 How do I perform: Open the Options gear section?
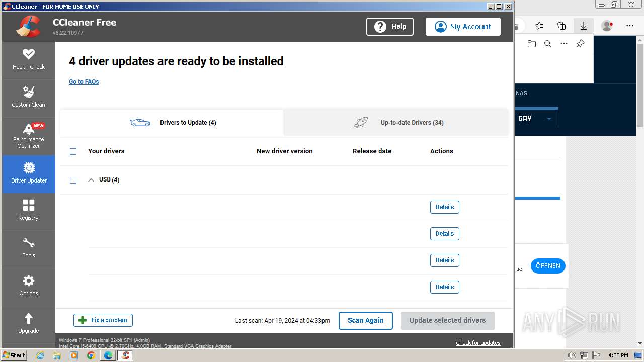click(29, 287)
